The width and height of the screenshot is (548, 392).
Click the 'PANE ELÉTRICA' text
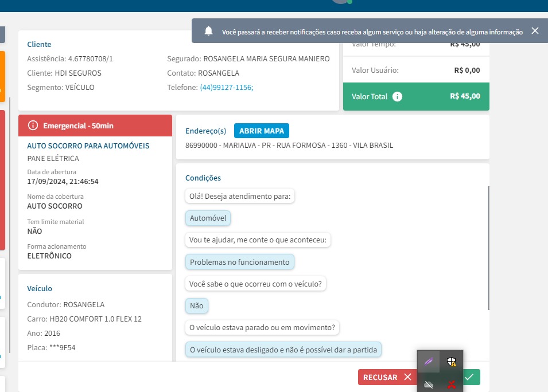click(53, 159)
